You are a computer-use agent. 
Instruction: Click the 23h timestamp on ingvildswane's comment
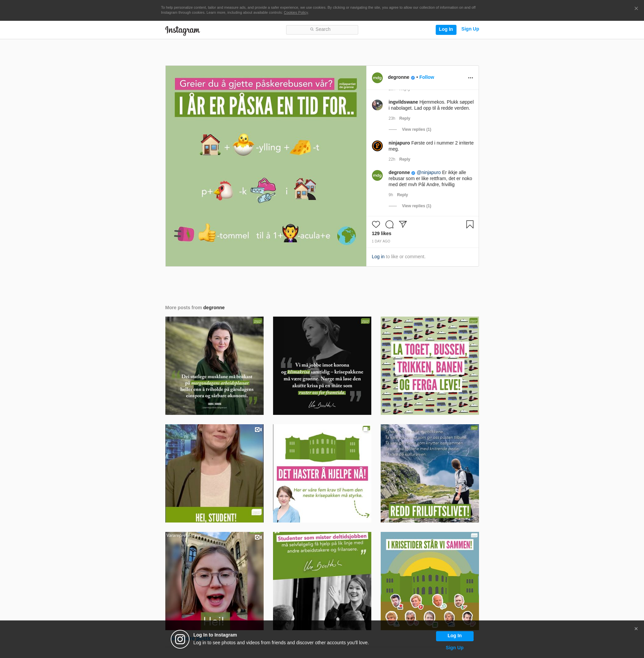coord(392,118)
